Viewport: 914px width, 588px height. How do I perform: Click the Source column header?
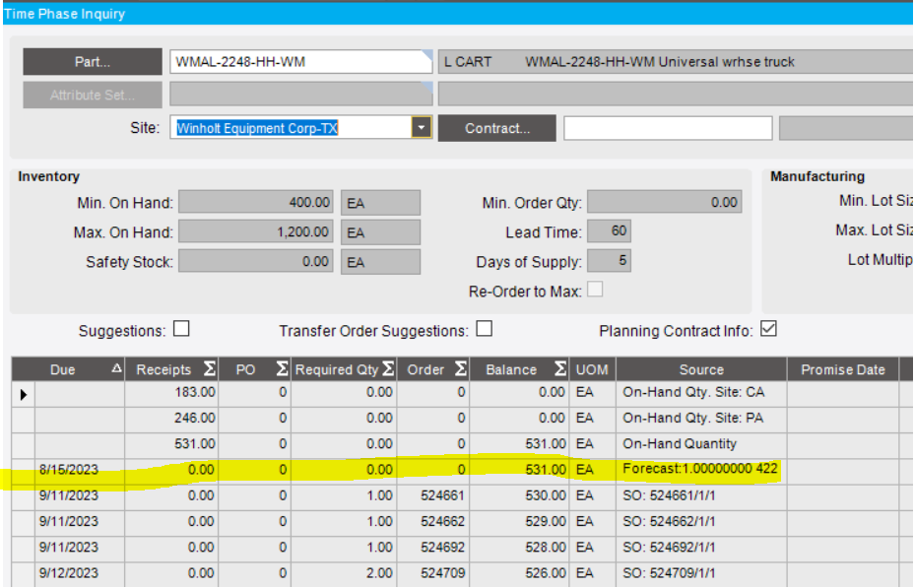click(701, 369)
